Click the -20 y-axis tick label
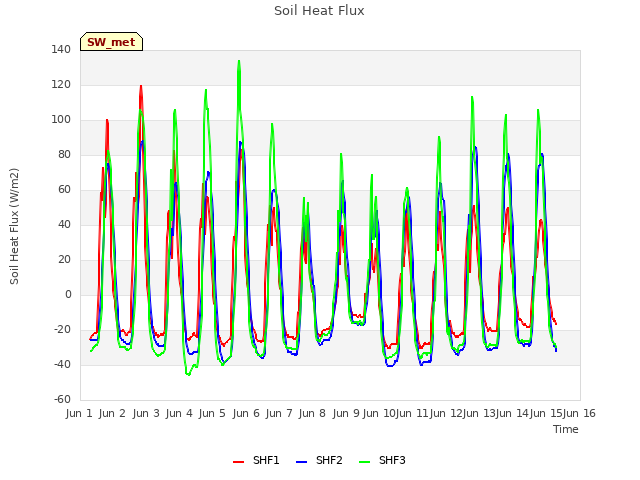Image resolution: width=640 pixels, height=480 pixels. [x=62, y=329]
